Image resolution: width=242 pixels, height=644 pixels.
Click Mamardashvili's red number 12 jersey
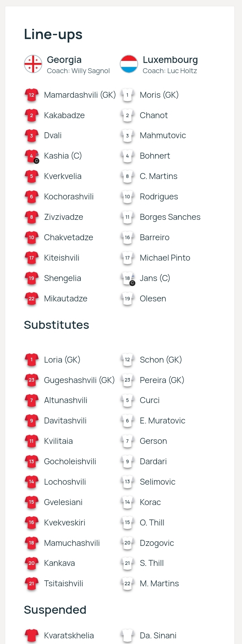point(32,95)
